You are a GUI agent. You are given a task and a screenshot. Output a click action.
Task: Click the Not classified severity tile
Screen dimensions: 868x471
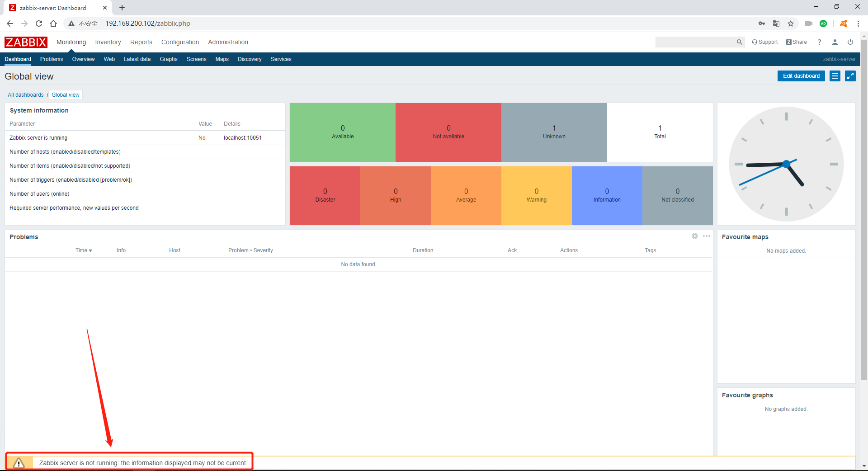tap(678, 196)
